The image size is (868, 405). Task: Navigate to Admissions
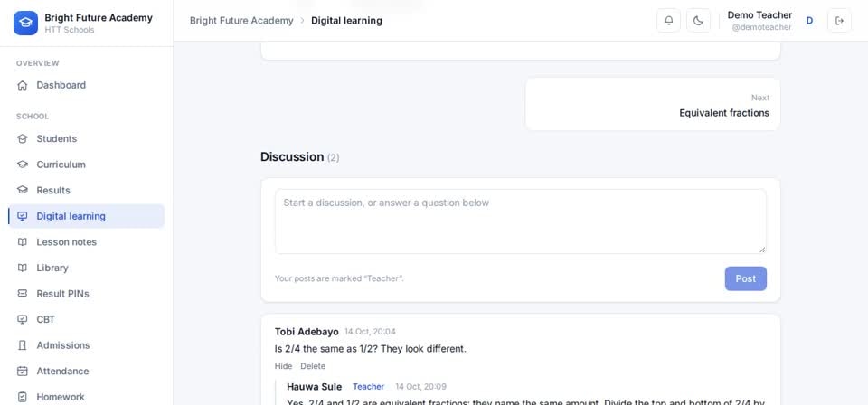click(87, 345)
